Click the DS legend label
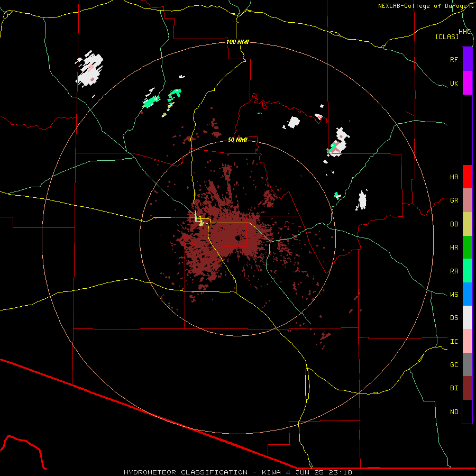 (x=454, y=318)
